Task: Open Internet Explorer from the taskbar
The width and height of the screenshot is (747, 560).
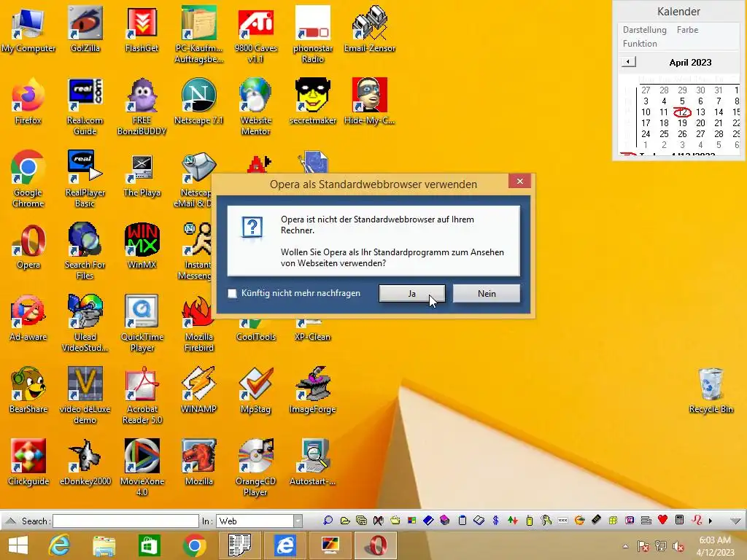Action: click(59, 545)
